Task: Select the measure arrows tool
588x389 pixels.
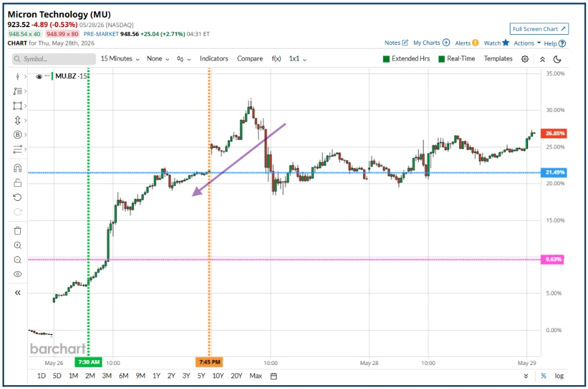Action: click(17, 120)
